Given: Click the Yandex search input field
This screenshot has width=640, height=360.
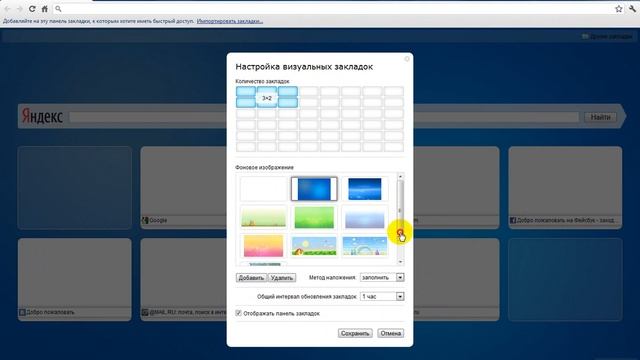Looking at the screenshot, I should [324, 117].
